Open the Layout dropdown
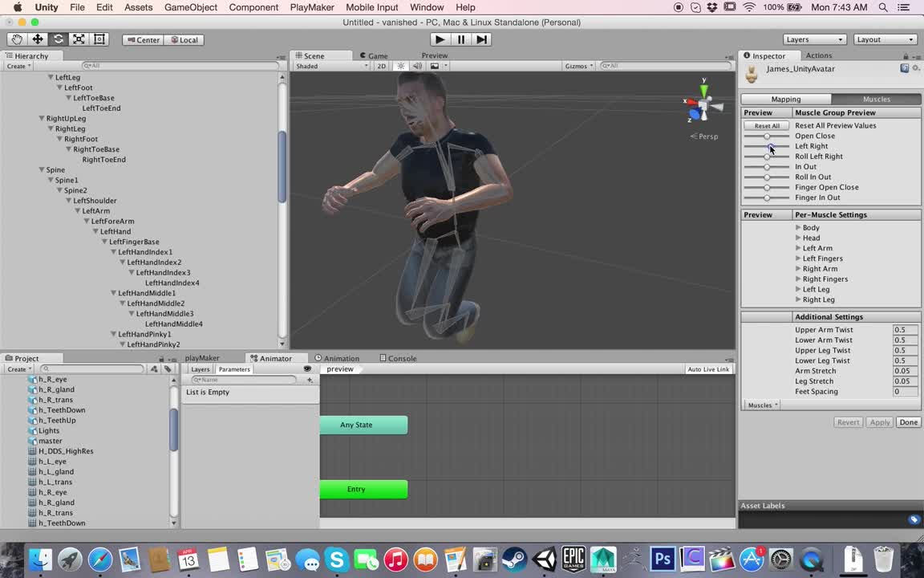The height and width of the screenshot is (578, 924). [885, 39]
